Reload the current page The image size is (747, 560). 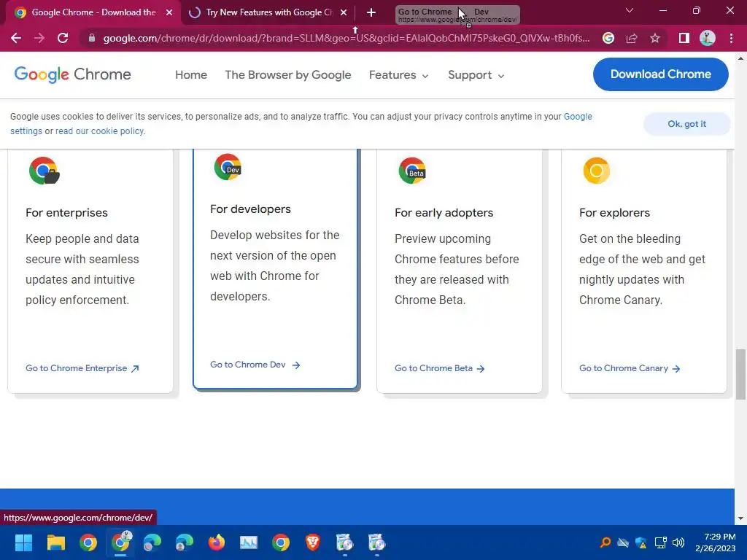point(63,38)
